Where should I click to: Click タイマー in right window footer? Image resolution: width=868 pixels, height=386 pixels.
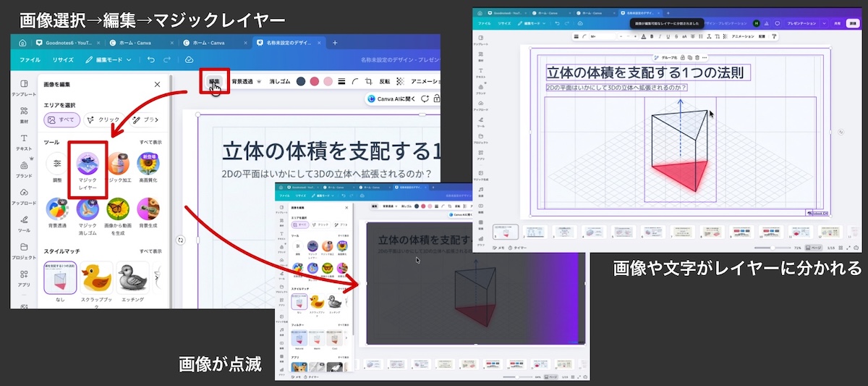coord(518,248)
